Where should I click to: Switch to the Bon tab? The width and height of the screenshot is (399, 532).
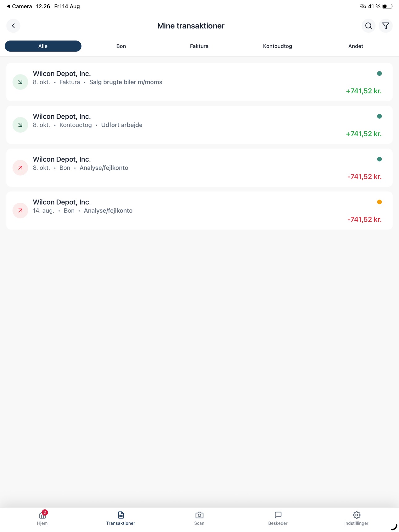point(121,46)
